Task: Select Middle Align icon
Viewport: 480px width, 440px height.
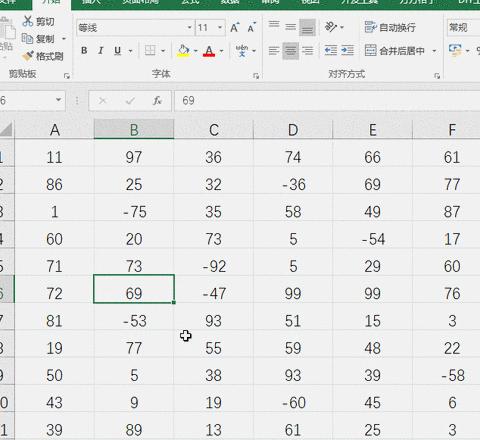Action: pyautogui.click(x=291, y=27)
